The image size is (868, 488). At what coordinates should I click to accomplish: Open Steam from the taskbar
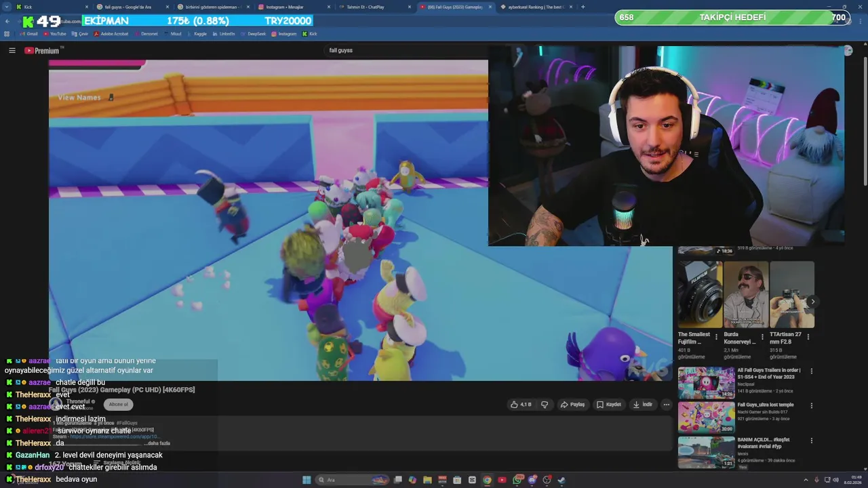(x=561, y=480)
